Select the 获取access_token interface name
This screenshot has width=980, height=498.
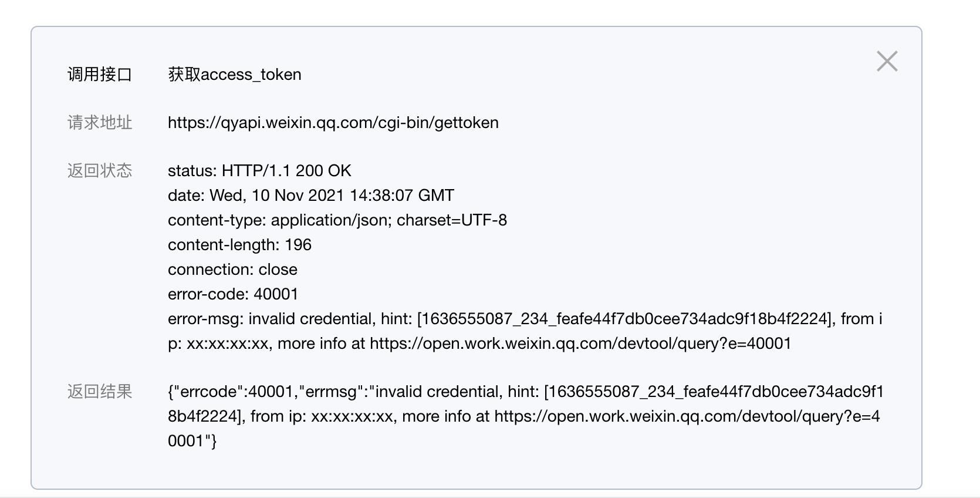[235, 75]
